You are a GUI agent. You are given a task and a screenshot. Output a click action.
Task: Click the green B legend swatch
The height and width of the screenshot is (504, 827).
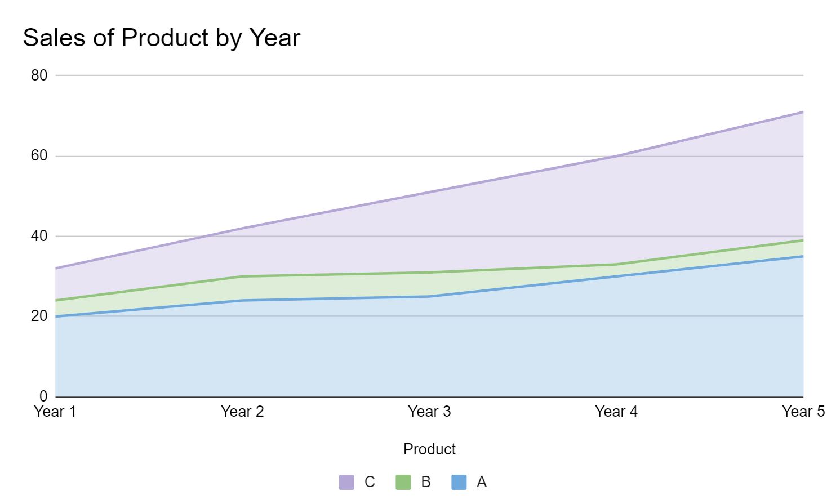403,482
